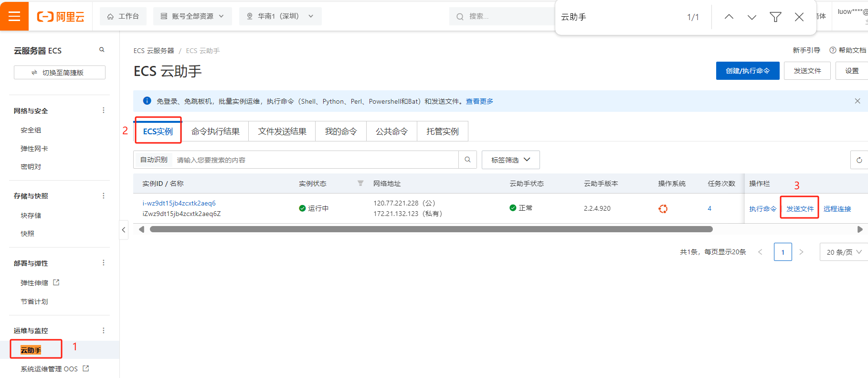
Task: Open the 华南1 (深圳) region dropdown
Action: [x=280, y=16]
